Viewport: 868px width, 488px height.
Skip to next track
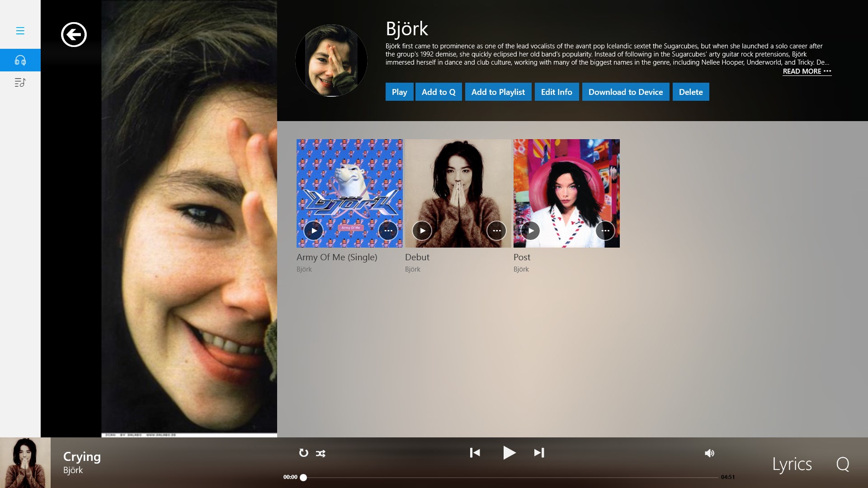pyautogui.click(x=539, y=453)
